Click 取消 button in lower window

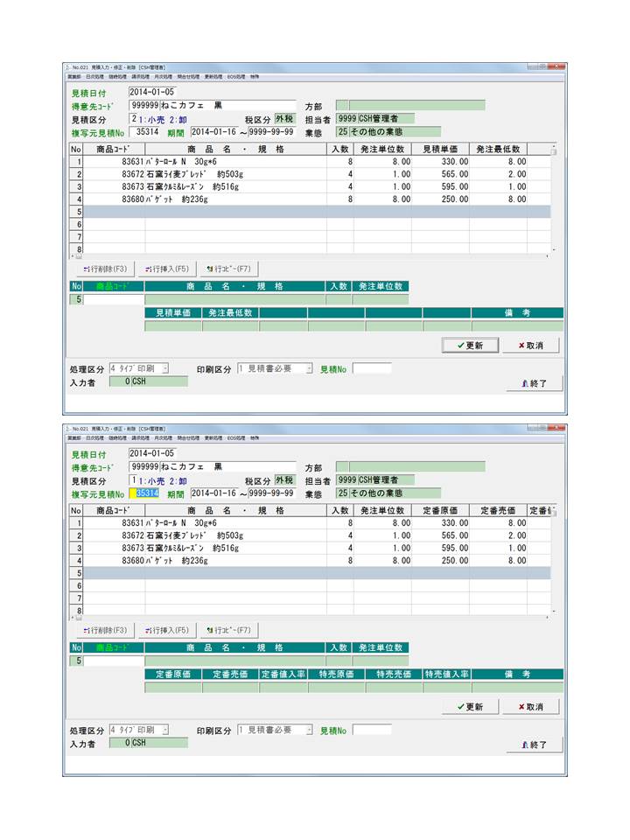click(530, 707)
